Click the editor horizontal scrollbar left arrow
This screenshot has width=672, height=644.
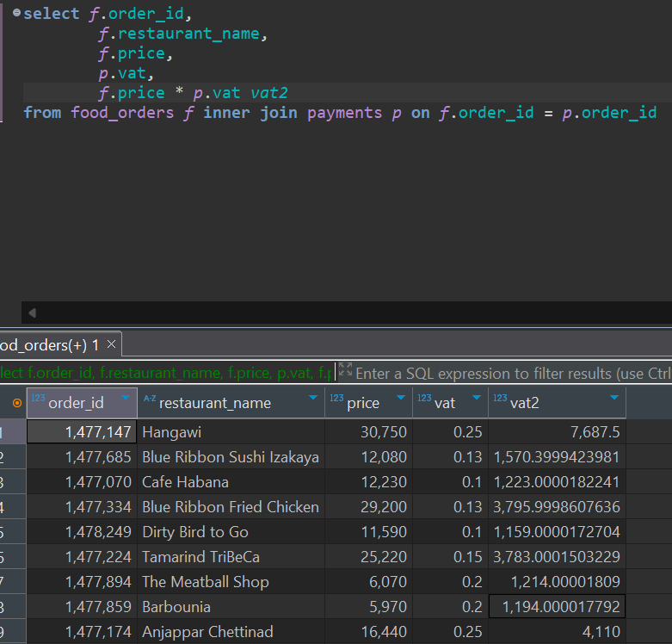pyautogui.click(x=32, y=313)
